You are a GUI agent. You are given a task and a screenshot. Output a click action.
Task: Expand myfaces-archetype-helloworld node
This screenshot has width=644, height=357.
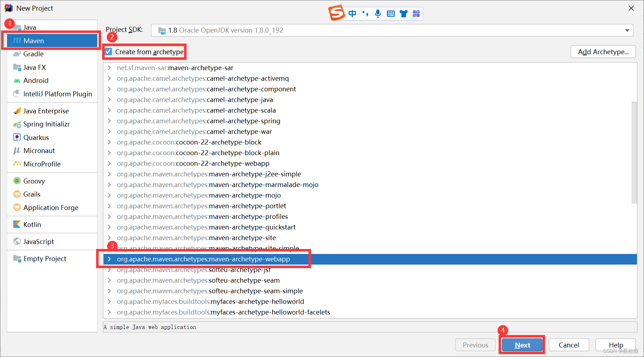tap(109, 301)
